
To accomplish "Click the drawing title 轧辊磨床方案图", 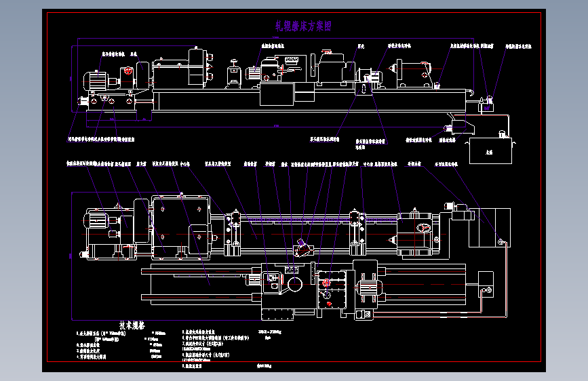I will pos(303,26).
